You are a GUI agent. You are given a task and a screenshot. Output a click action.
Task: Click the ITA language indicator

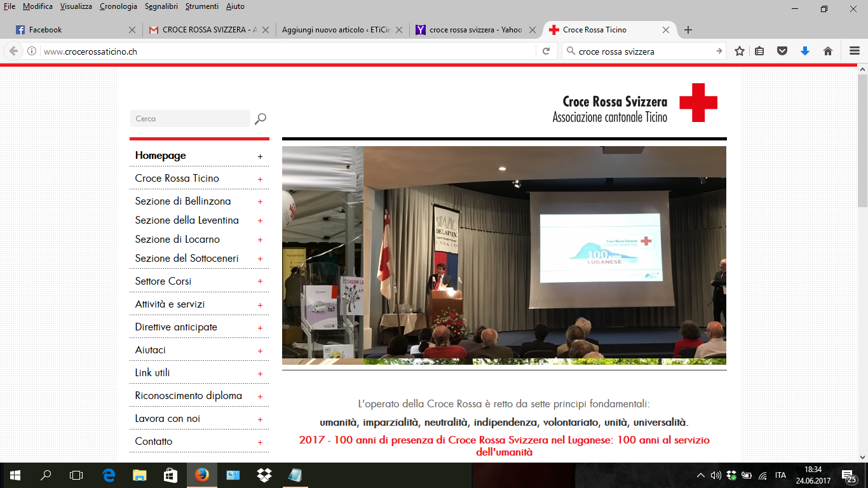point(781,475)
